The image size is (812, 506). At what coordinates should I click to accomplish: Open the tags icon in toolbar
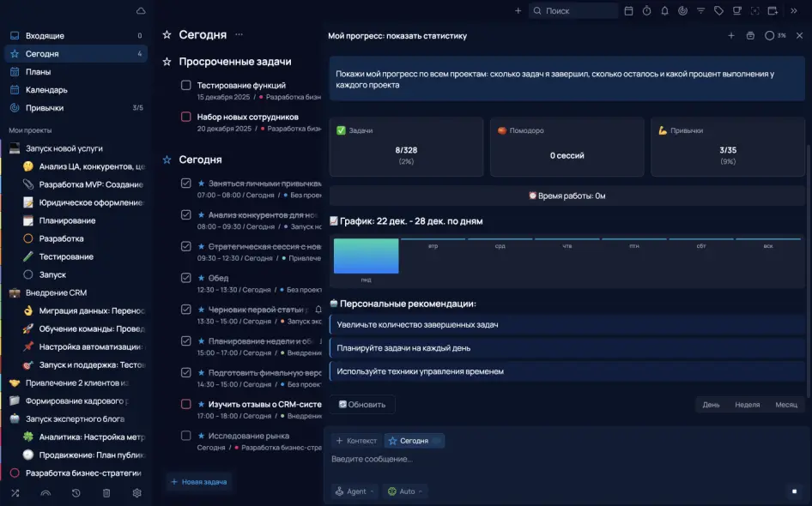[718, 11]
